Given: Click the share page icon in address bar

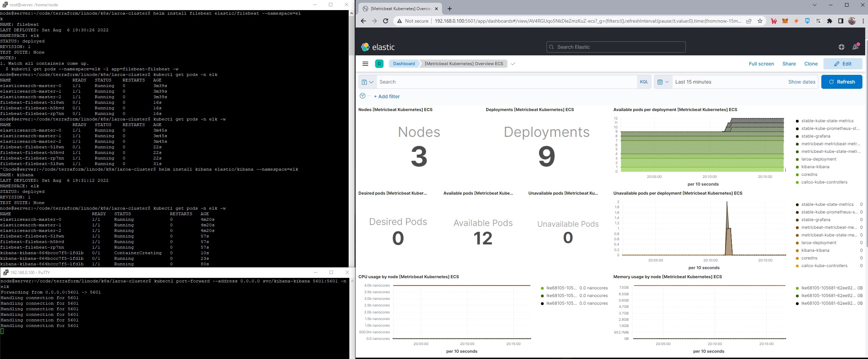Looking at the screenshot, I should point(749,21).
